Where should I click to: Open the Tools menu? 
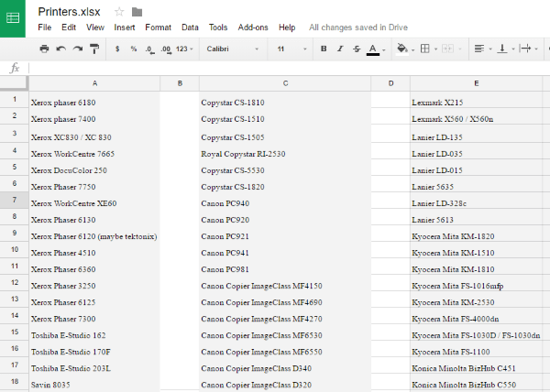[x=218, y=27]
